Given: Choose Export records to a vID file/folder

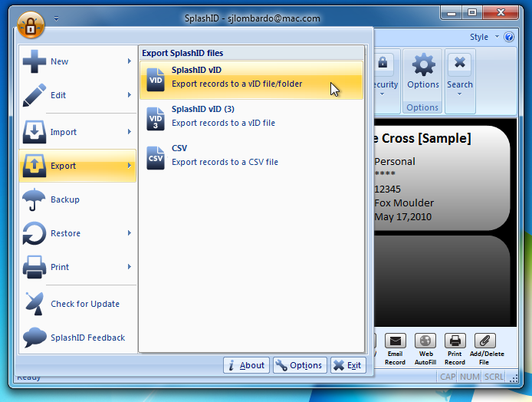Looking at the screenshot, I should point(251,80).
